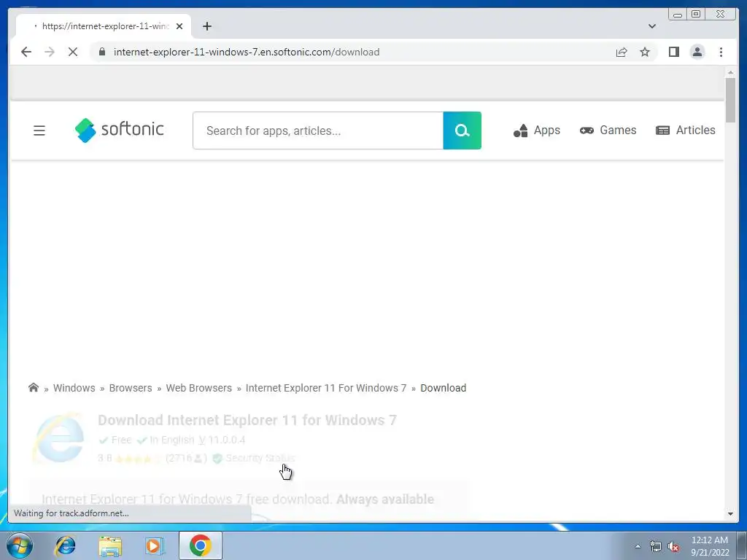Open the Apps section
Screen dimensions: 747x560
coord(537,130)
